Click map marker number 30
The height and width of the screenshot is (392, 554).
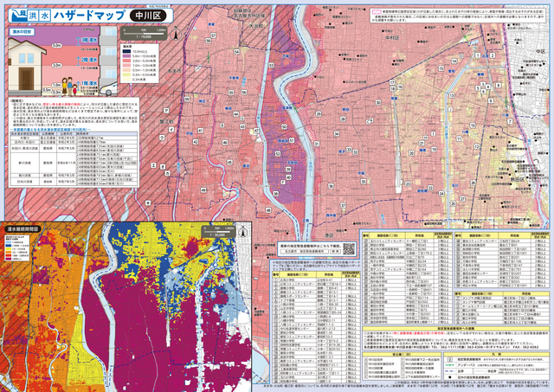coord(378,103)
